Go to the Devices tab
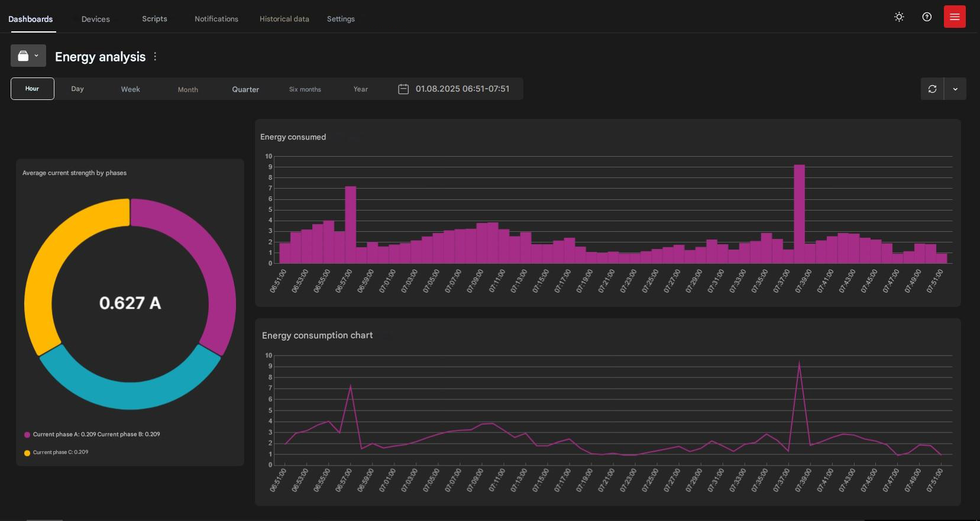Image resolution: width=980 pixels, height=521 pixels. click(x=96, y=19)
